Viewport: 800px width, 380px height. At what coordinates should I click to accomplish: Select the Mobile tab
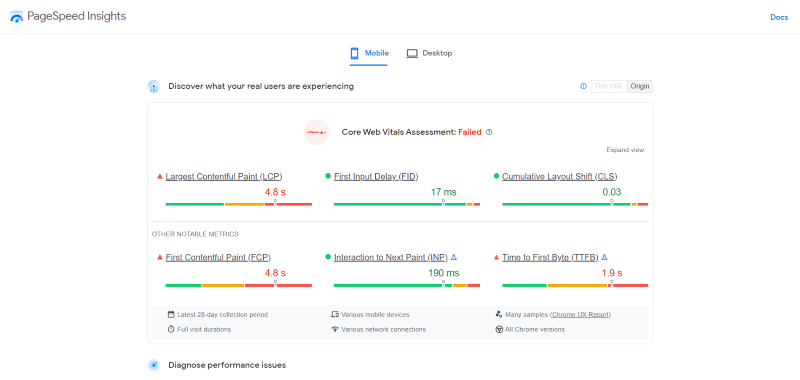[x=369, y=53]
